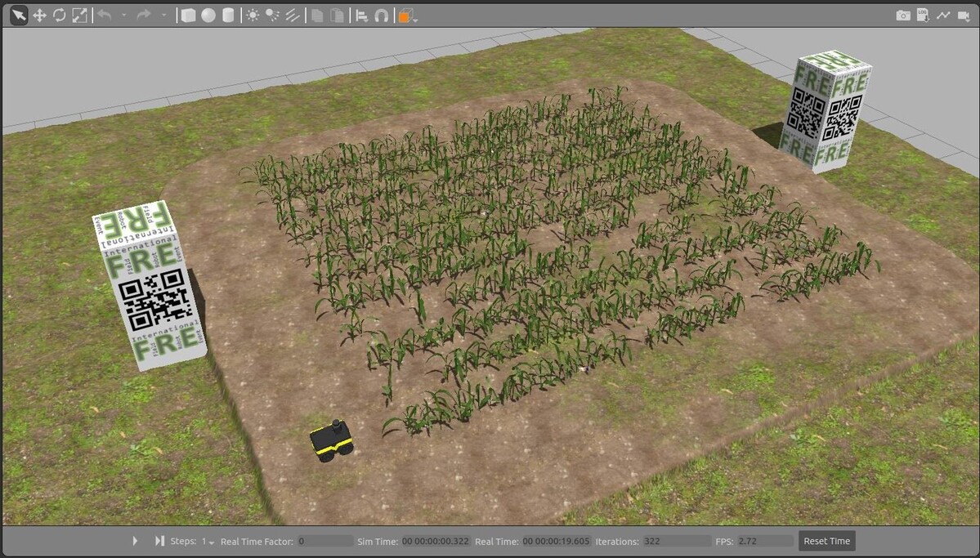The width and height of the screenshot is (980, 558).
Task: Click the Sim Time value field
Action: 436,541
